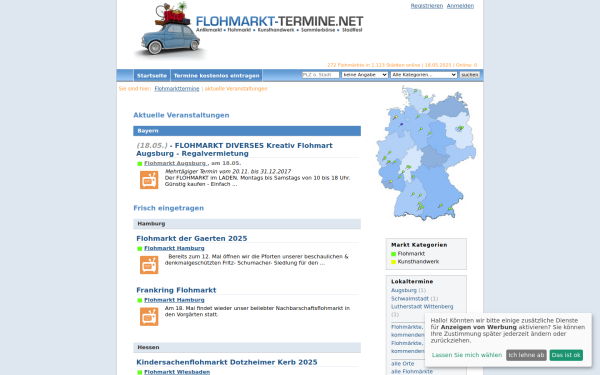This screenshot has width=600, height=375.
Task: Open 'Flohmarkt der Gaerten 2025' listing
Action: [192, 238]
